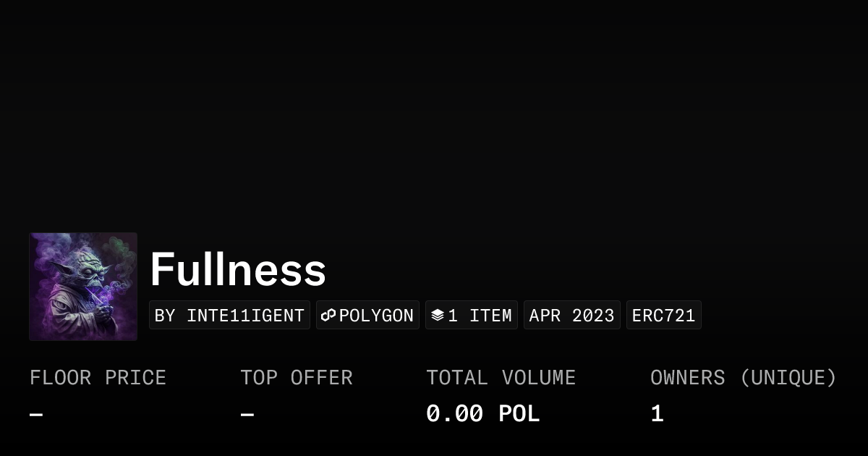Click the FLOOR PRICE heading

98,377
